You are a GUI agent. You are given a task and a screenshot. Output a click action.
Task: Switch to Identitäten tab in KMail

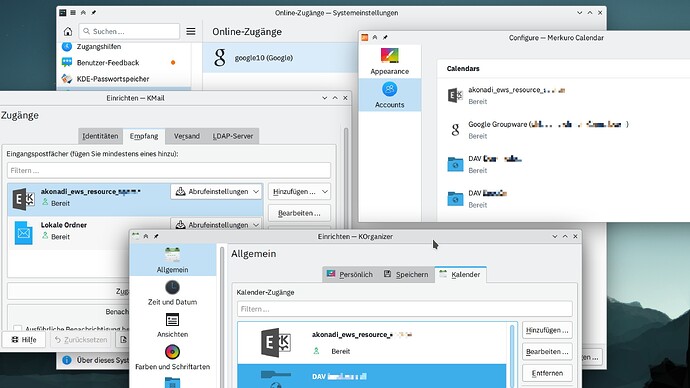(100, 136)
